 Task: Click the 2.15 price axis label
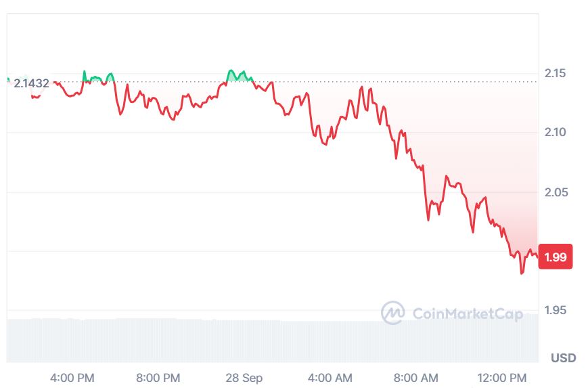[555, 73]
